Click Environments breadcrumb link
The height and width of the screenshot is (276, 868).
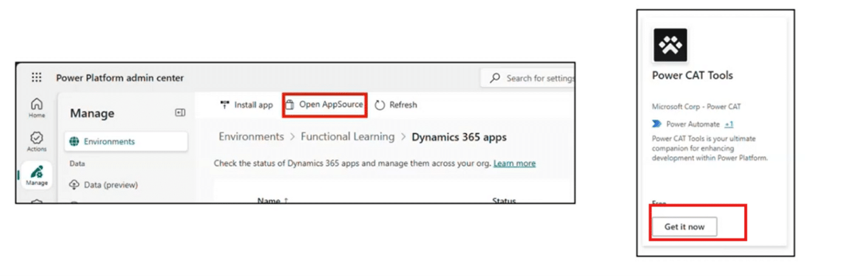click(x=251, y=137)
